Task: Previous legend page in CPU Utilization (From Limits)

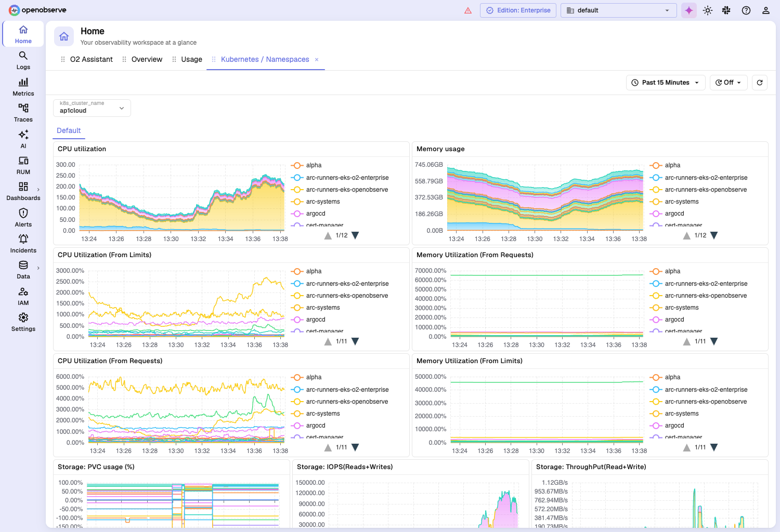Action: 328,342
